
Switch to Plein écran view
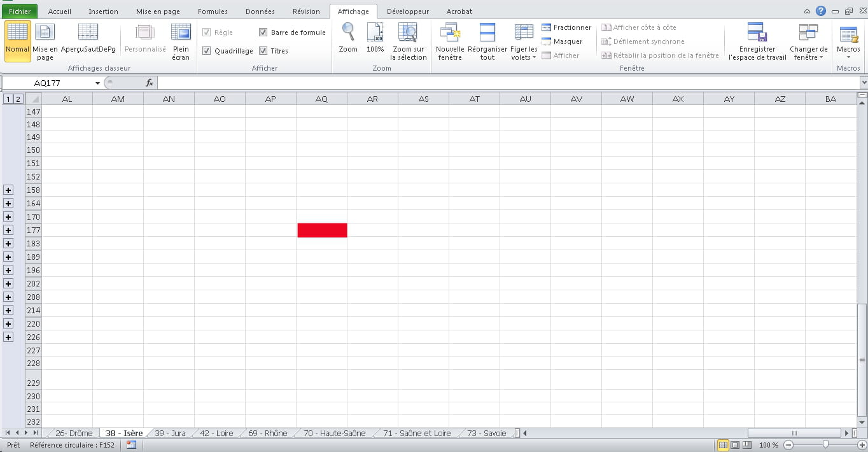[x=181, y=33]
